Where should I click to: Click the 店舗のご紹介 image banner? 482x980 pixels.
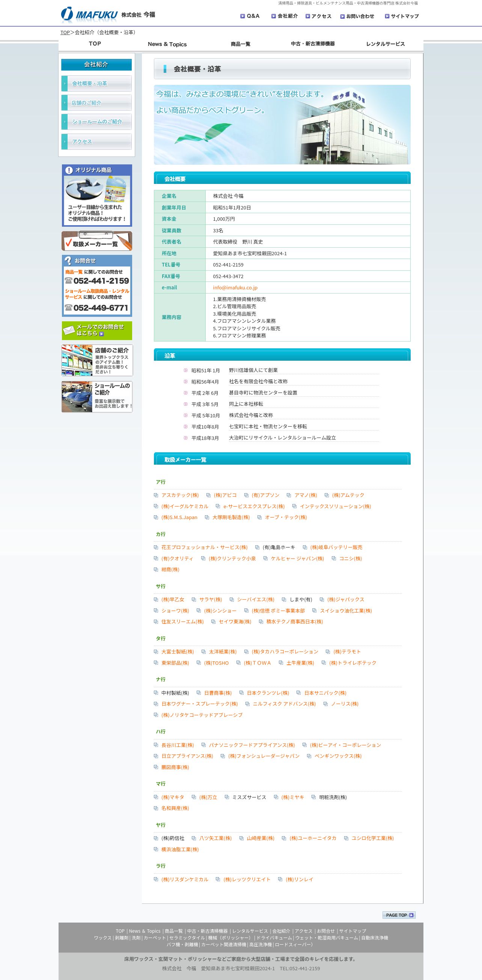click(x=97, y=360)
